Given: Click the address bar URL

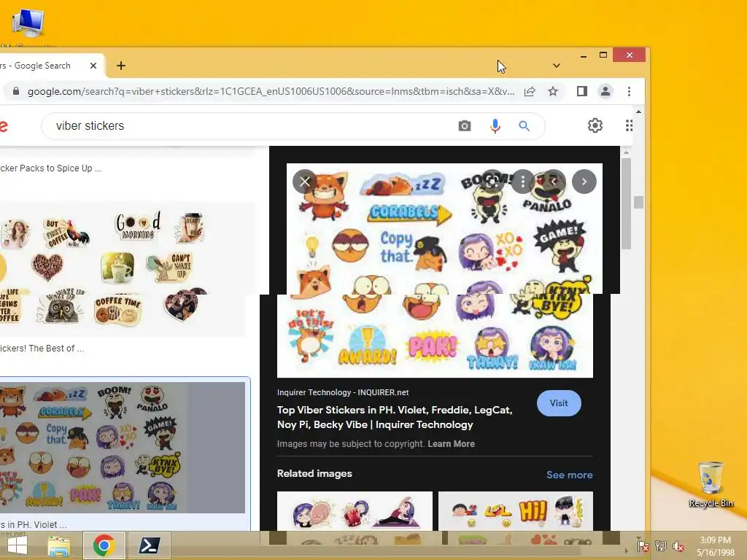Looking at the screenshot, I should [x=271, y=91].
